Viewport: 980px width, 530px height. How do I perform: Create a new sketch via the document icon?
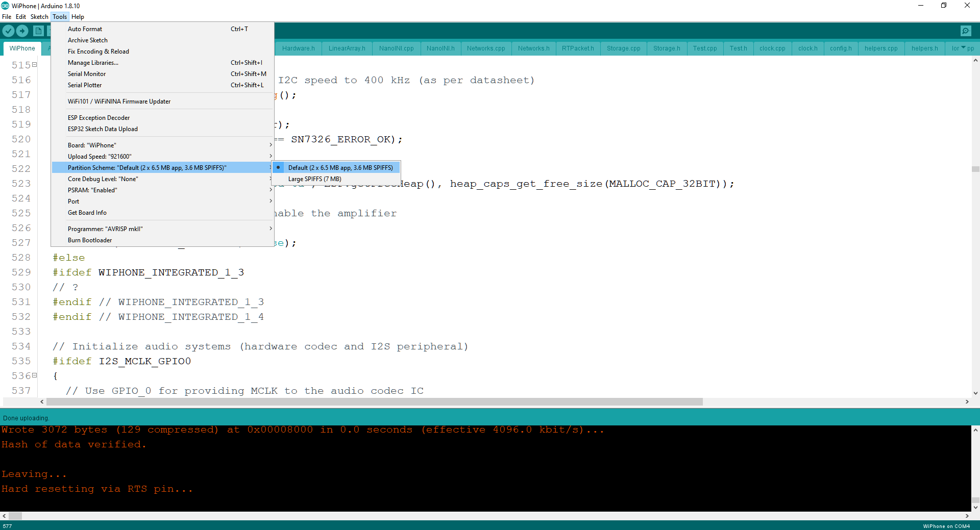[38, 31]
